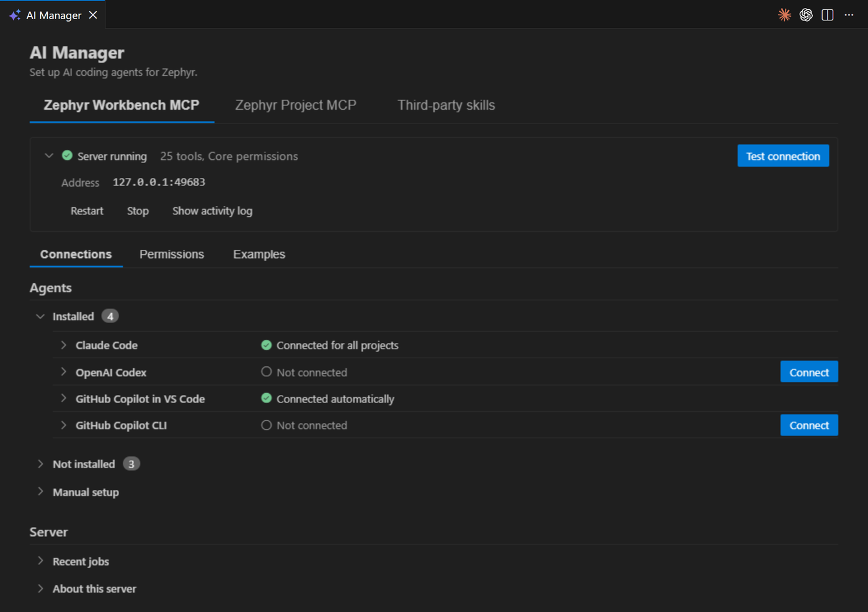Click the server address 127.0.0.1:49683
Screen dimensions: 868x612
pos(159,182)
